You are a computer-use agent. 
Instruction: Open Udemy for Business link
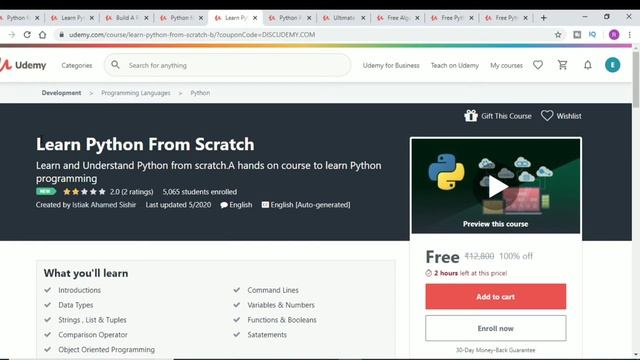(x=391, y=65)
